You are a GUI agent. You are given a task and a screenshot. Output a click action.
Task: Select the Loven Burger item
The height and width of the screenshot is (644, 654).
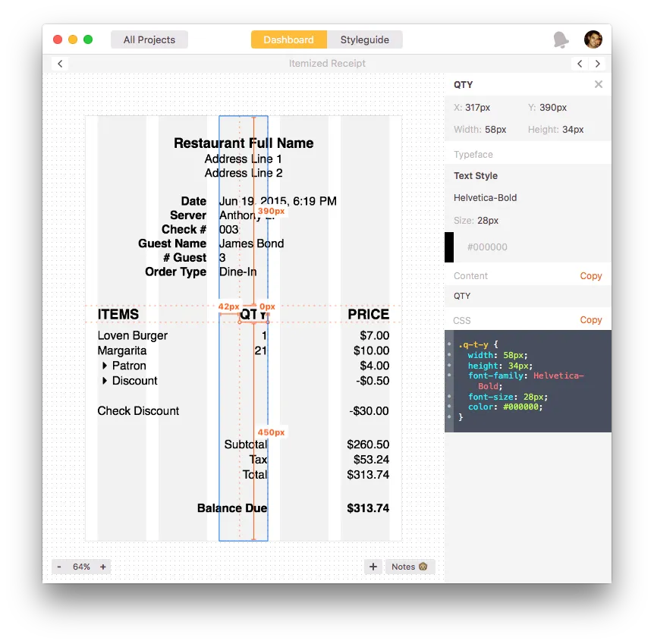[133, 335]
